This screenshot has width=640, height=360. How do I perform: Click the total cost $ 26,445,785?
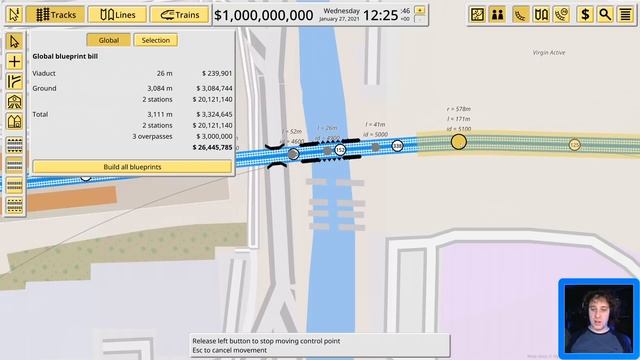click(x=212, y=147)
